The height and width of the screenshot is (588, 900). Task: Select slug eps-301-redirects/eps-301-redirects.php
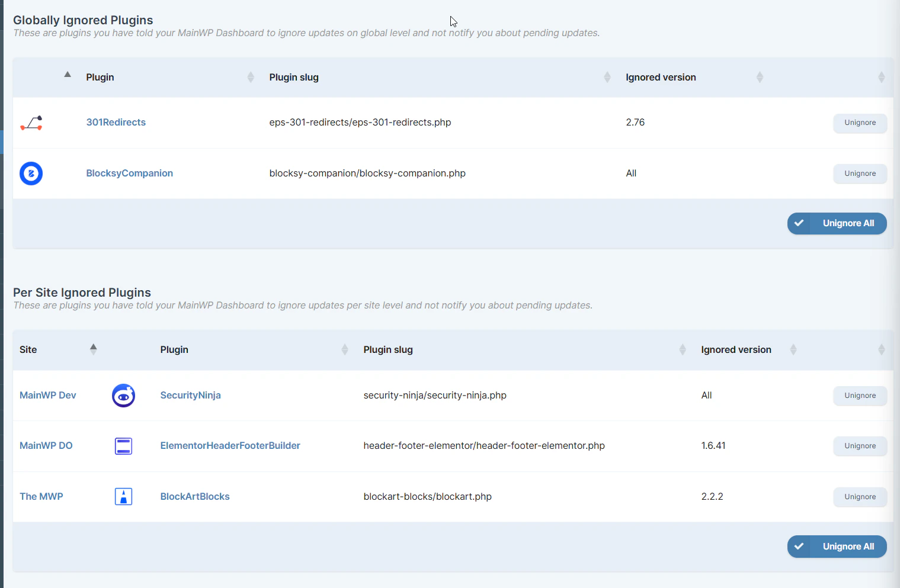tap(360, 122)
